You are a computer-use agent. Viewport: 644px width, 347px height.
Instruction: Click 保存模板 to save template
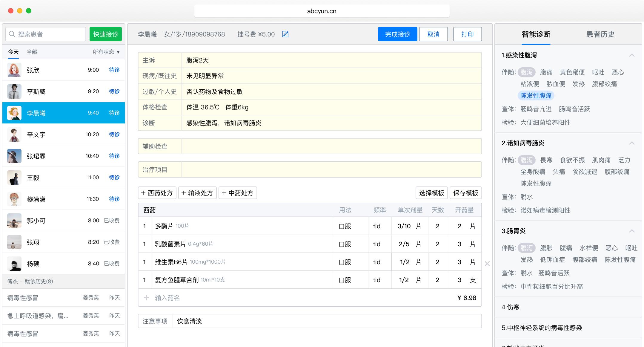click(465, 193)
